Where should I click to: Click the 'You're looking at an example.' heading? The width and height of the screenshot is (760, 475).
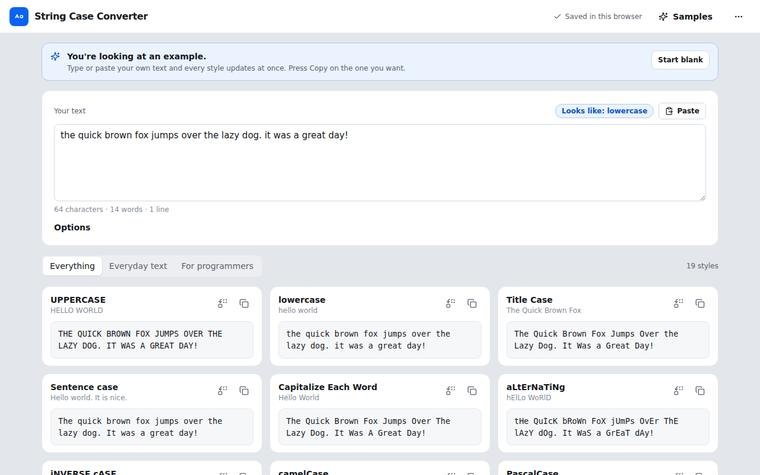tap(137, 56)
